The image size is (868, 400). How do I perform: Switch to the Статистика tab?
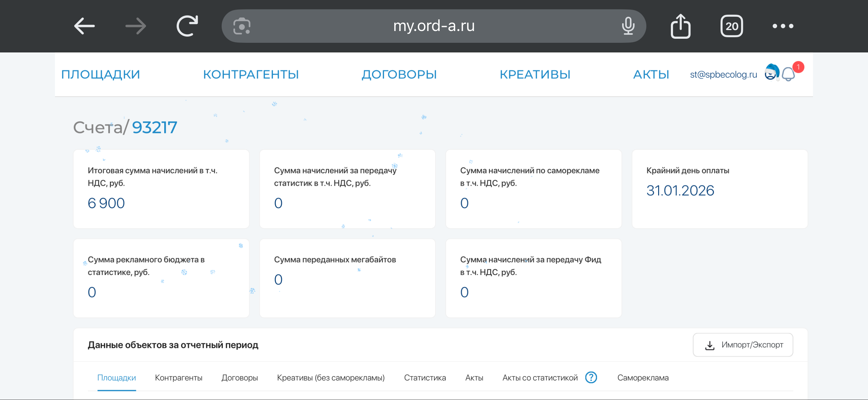coord(425,378)
